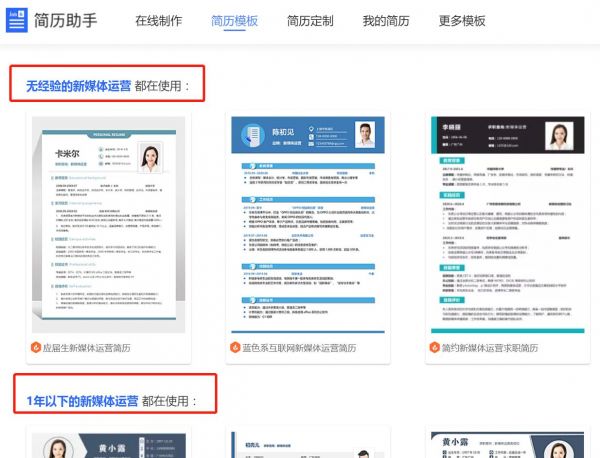Click hot icon beside 简约新媒体运营求职简历
This screenshot has width=600, height=458.
[433, 348]
